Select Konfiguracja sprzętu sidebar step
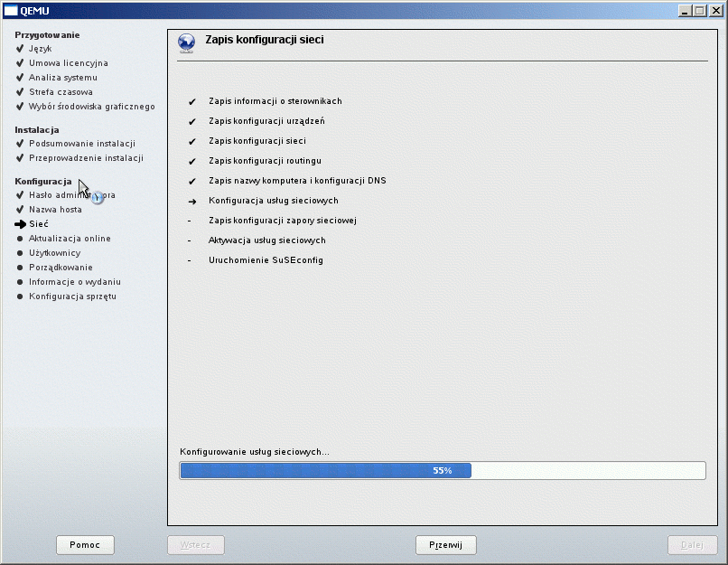728x565 pixels. [72, 297]
